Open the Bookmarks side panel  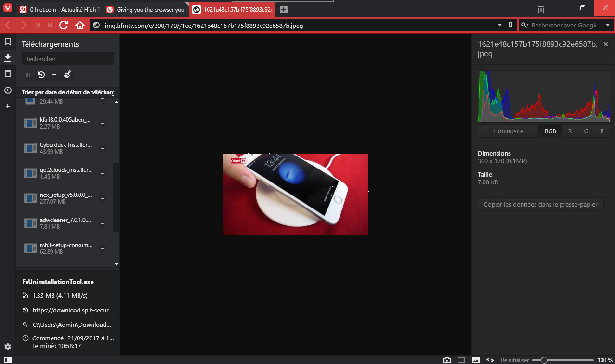8,42
